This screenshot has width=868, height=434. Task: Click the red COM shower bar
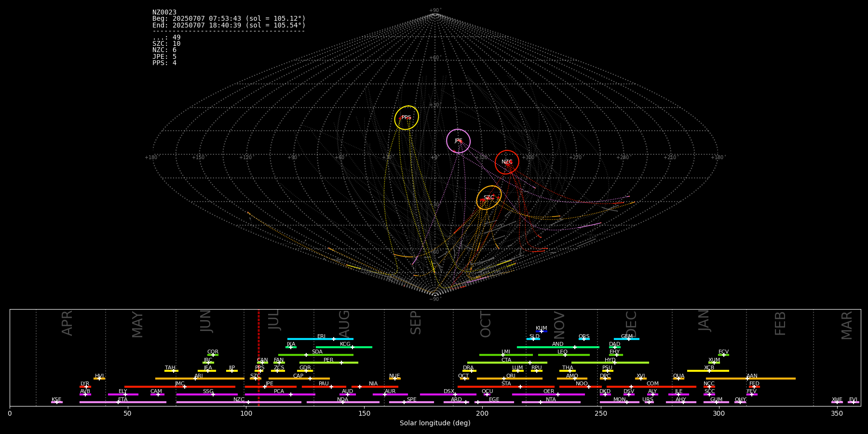coord(651,387)
